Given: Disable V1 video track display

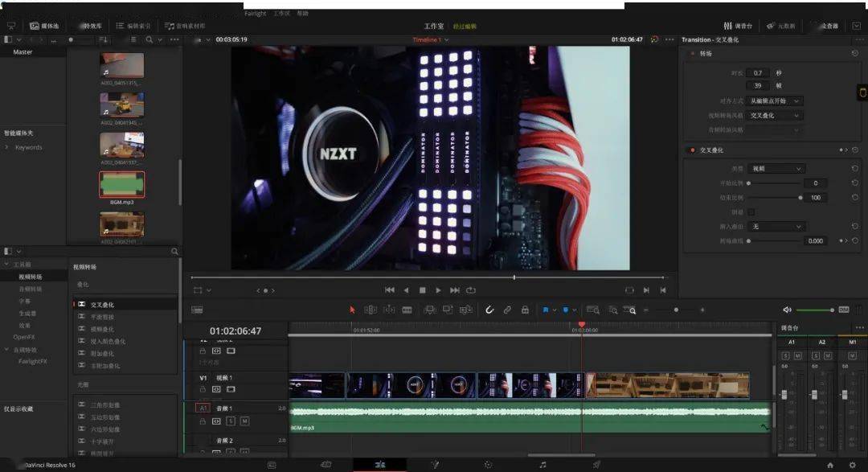Looking at the screenshot, I should point(231,389).
